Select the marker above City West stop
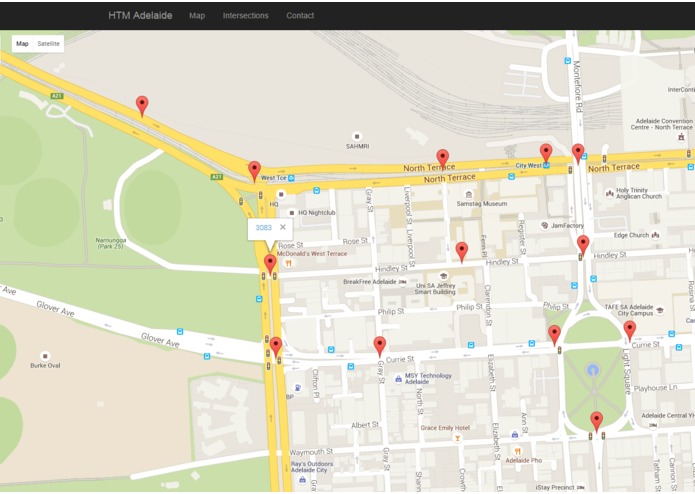 click(546, 154)
